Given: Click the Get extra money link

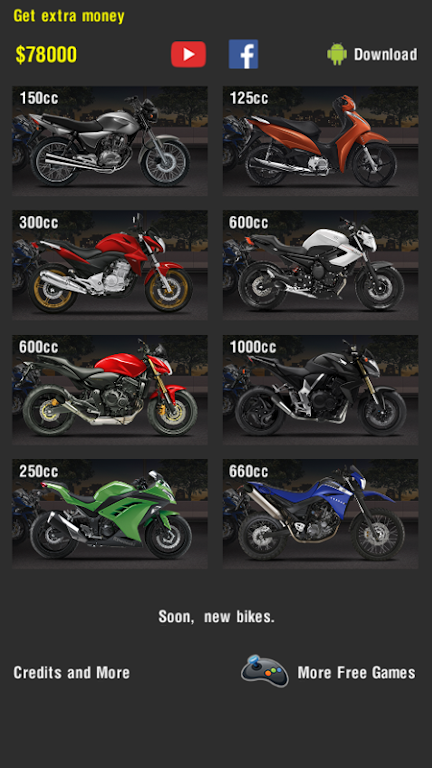Looking at the screenshot, I should (69, 16).
